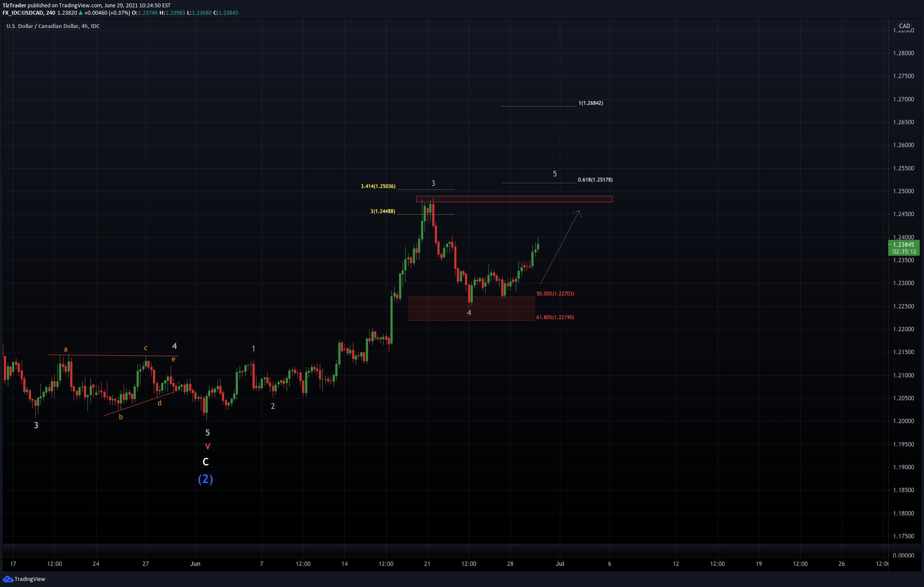The image size is (924, 587).
Task: Click the 1.17500 price axis label
Action: [x=903, y=537]
